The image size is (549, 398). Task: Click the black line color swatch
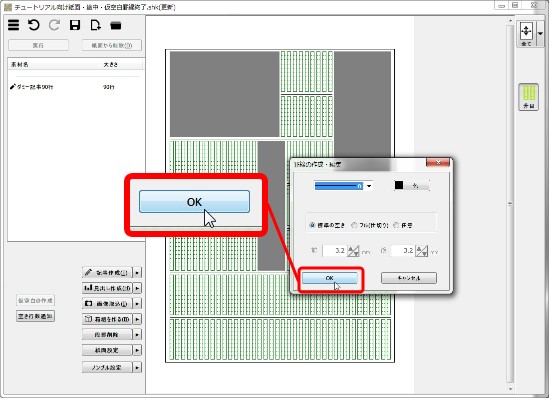coord(399,185)
